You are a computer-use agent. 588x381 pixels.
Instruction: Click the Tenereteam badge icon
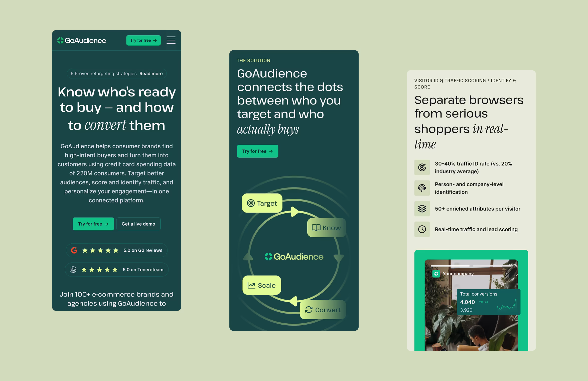[73, 270]
